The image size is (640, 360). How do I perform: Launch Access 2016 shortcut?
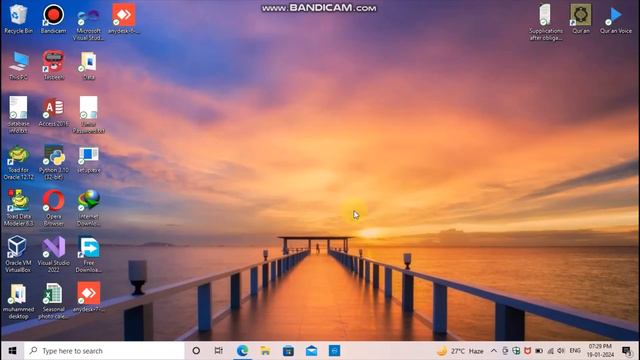(53, 112)
